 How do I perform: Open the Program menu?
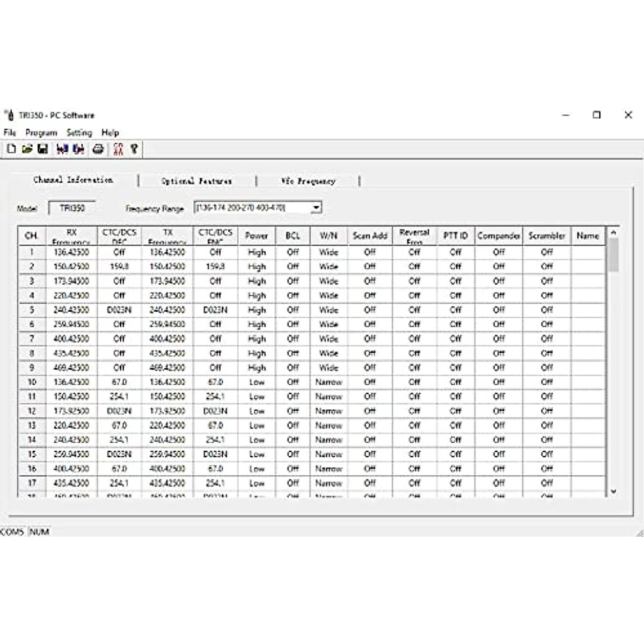click(41, 133)
